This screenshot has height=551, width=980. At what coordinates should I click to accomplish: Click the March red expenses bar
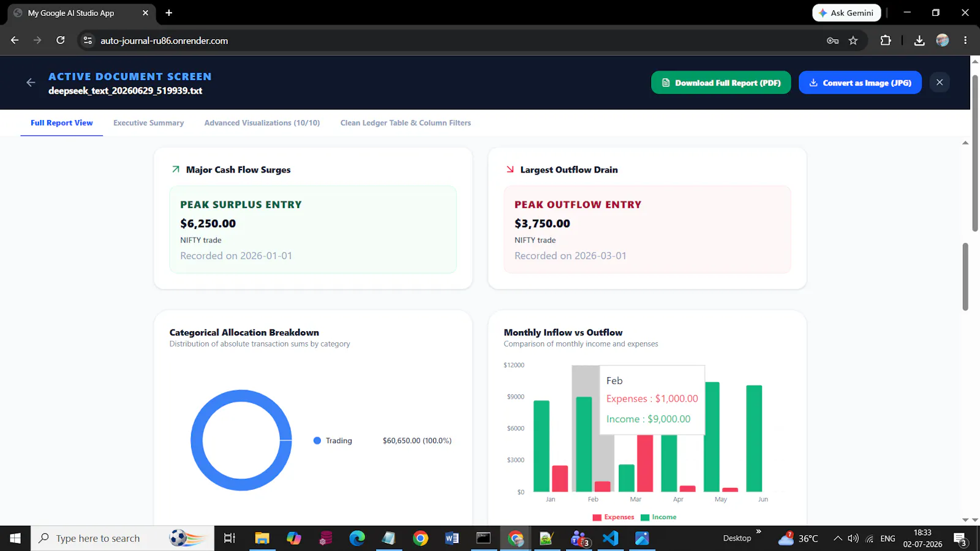[x=645, y=463]
